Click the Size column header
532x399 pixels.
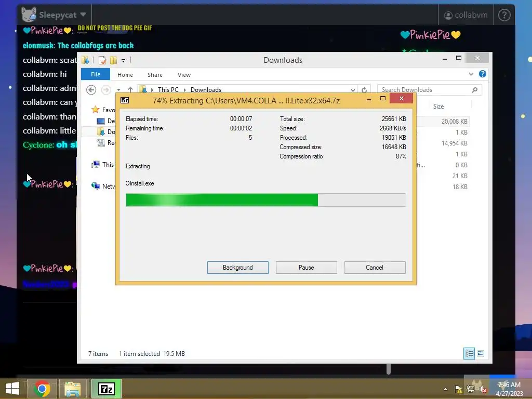coord(438,106)
